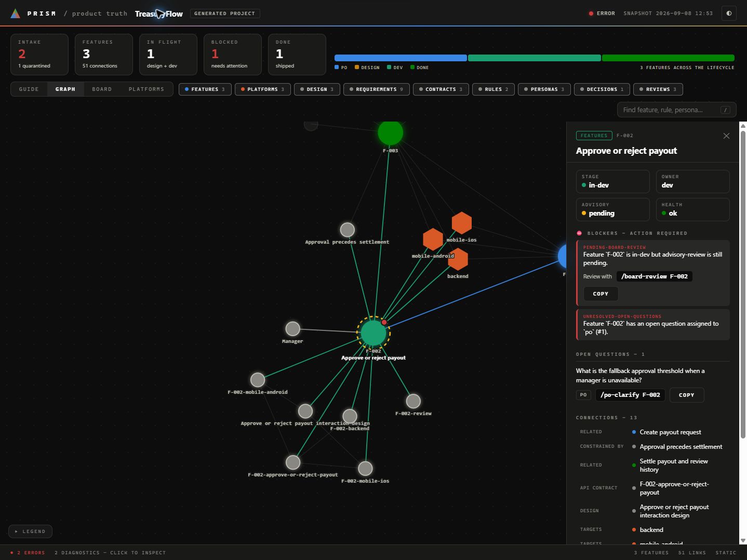Select the F-003 green graph node
The image size is (747, 560).
click(x=390, y=132)
